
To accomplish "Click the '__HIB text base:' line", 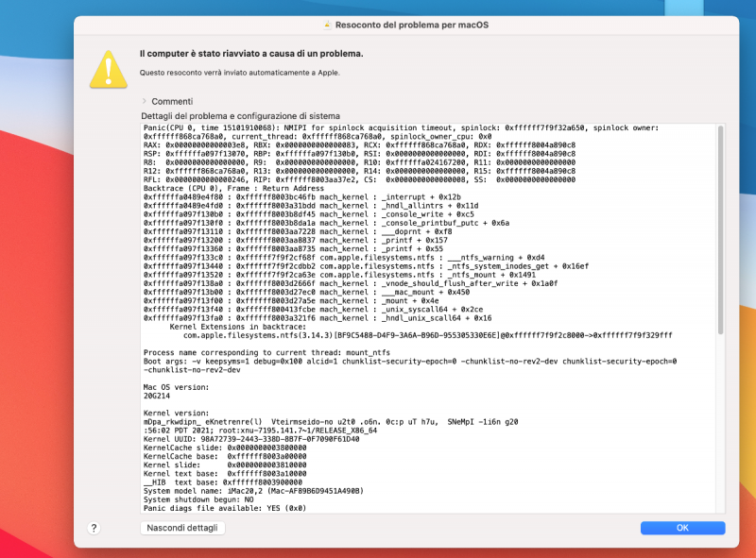I will [x=223, y=482].
